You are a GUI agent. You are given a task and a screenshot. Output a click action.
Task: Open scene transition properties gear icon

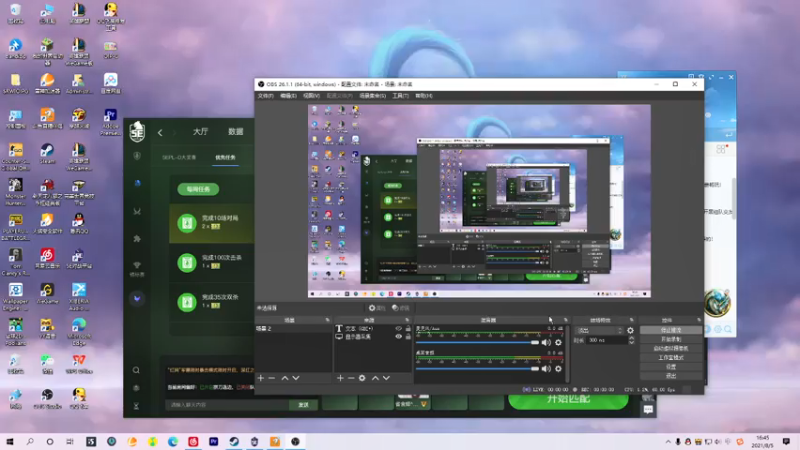629,330
